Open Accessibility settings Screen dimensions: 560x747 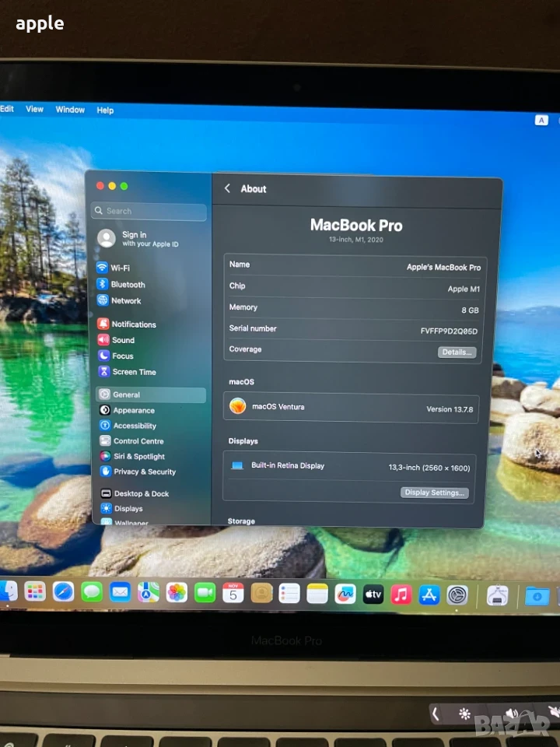click(128, 426)
